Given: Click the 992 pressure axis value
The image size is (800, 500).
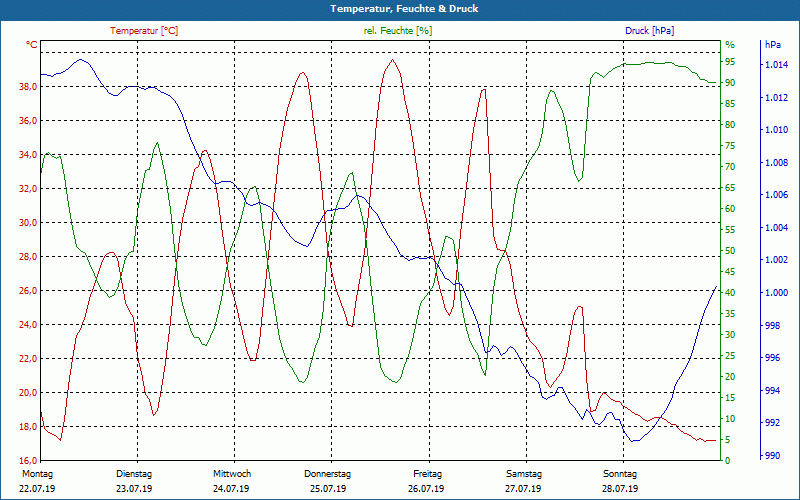Looking at the screenshot, I should coord(773,423).
